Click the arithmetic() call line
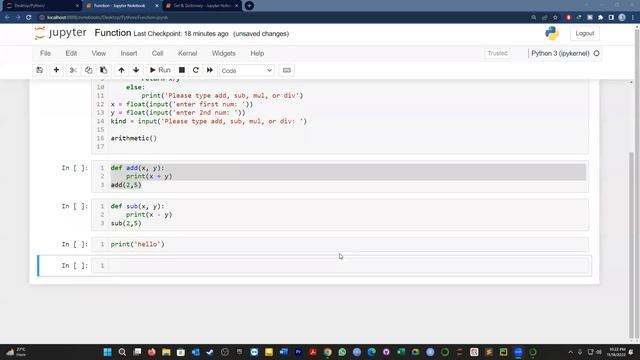640x360 pixels. pyautogui.click(x=133, y=138)
